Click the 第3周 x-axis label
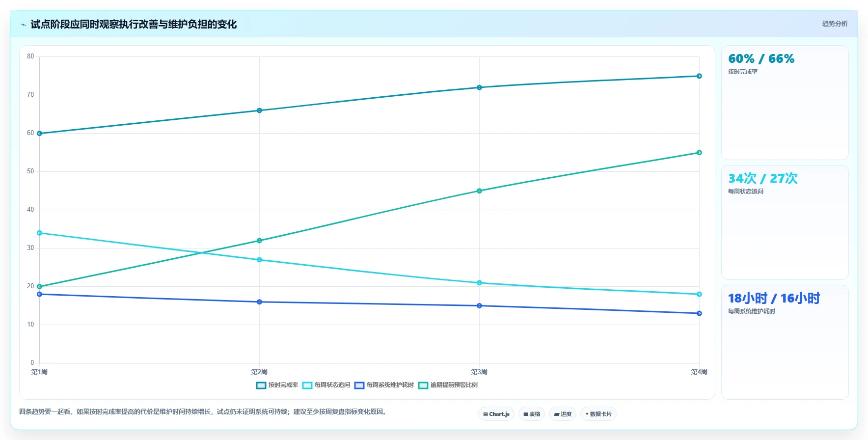This screenshot has width=868, height=440. click(x=480, y=372)
